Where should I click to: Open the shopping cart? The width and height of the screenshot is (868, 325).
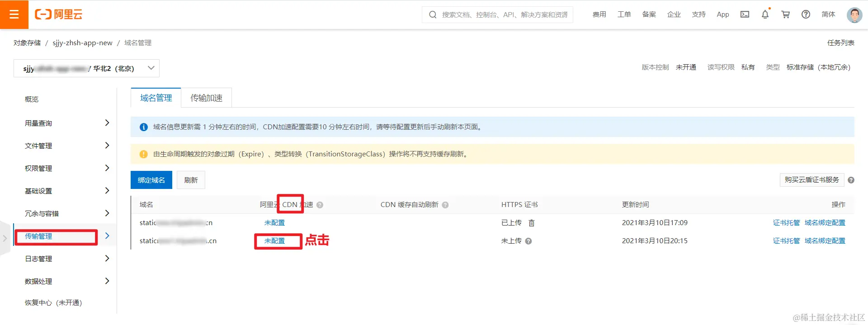point(786,14)
